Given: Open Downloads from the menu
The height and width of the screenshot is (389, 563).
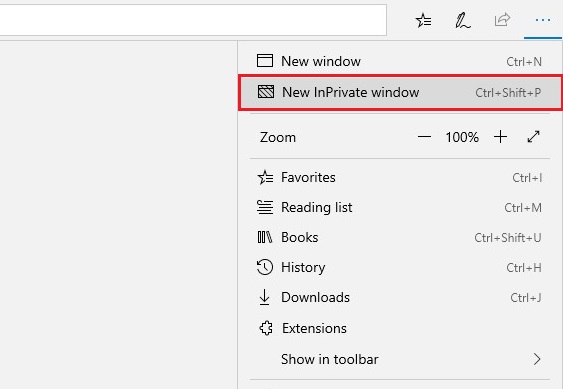Looking at the screenshot, I should [x=400, y=297].
